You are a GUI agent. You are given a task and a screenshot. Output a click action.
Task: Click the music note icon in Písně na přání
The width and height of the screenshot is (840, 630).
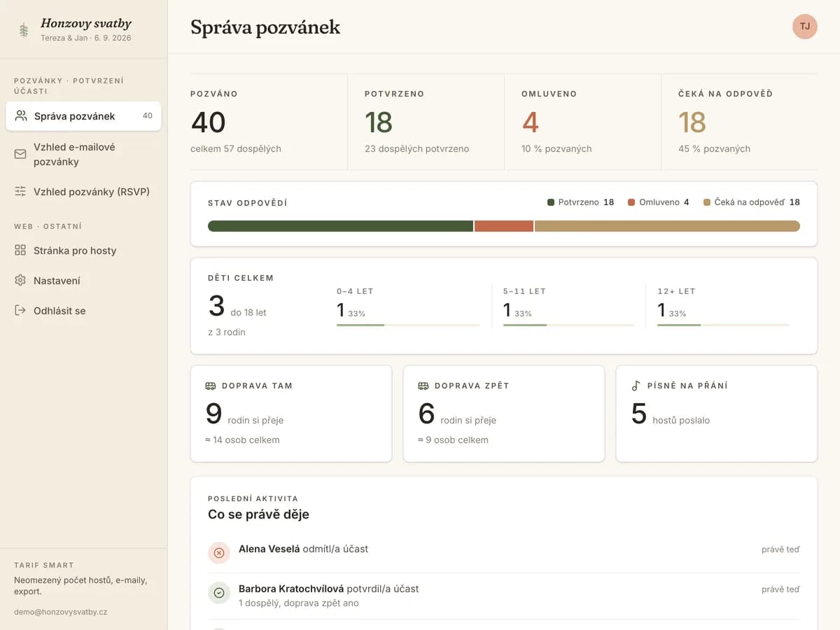point(636,386)
